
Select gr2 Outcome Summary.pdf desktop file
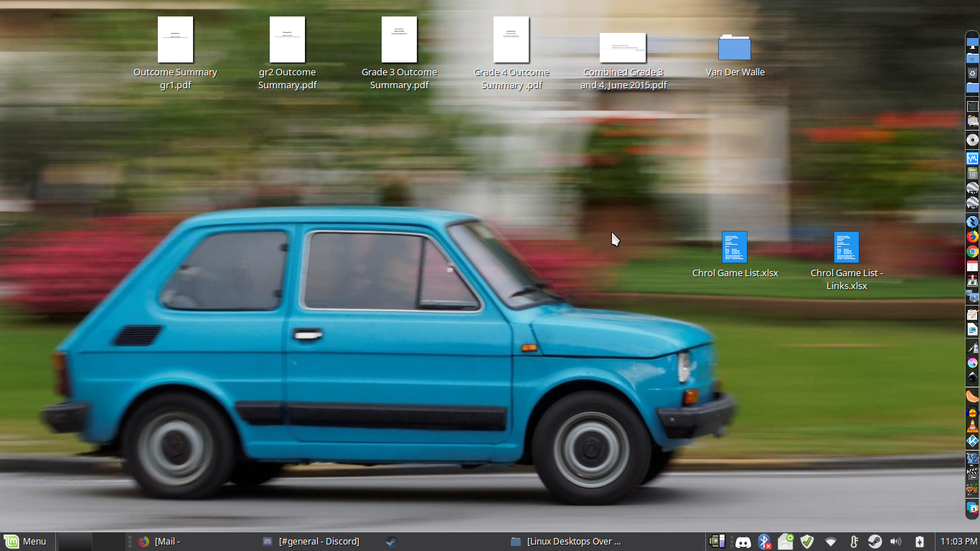pos(287,53)
